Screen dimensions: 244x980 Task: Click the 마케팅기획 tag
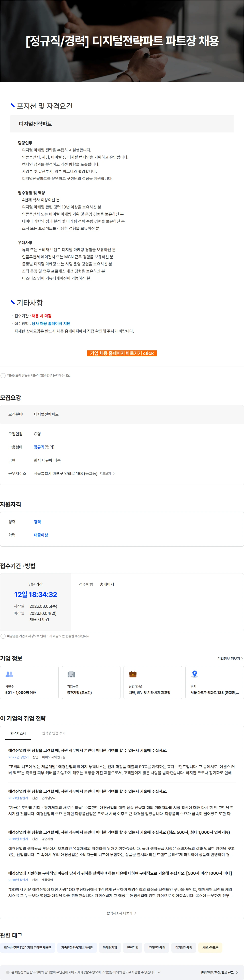[110, 947]
